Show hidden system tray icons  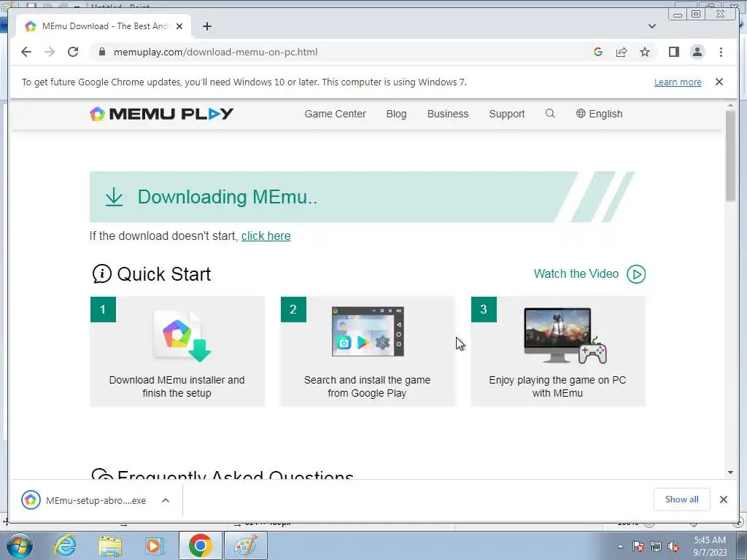[x=620, y=546]
